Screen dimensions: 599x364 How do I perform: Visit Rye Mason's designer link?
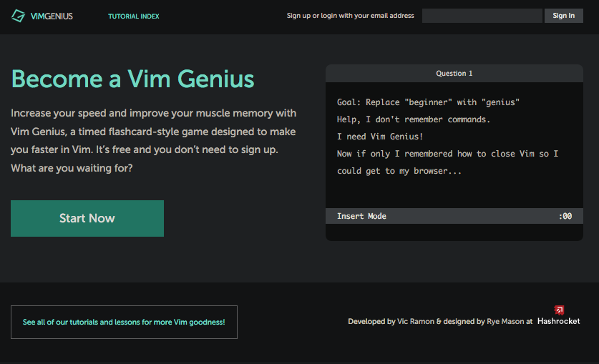click(x=505, y=321)
